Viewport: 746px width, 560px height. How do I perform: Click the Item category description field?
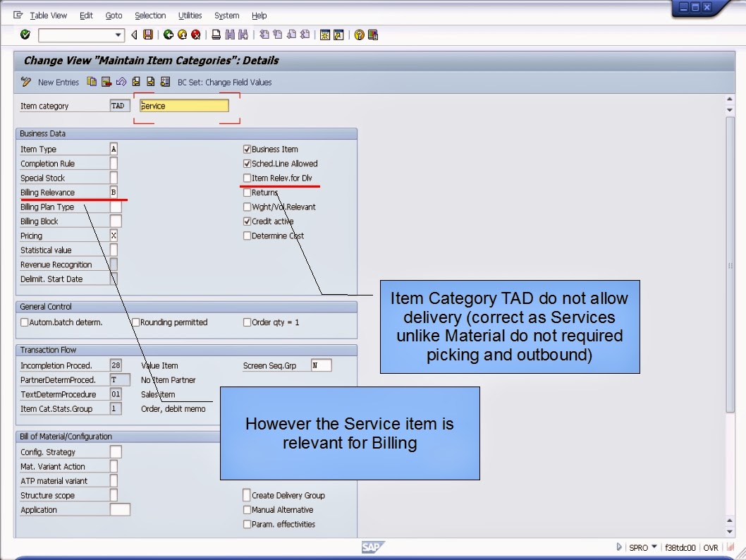184,106
